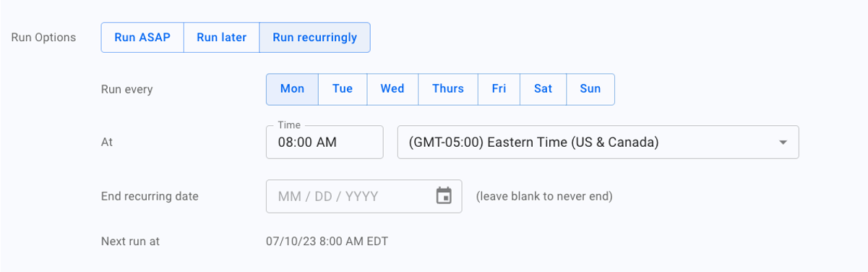Enable Wed as a recurring day
Image resolution: width=868 pixels, height=272 pixels.
392,89
